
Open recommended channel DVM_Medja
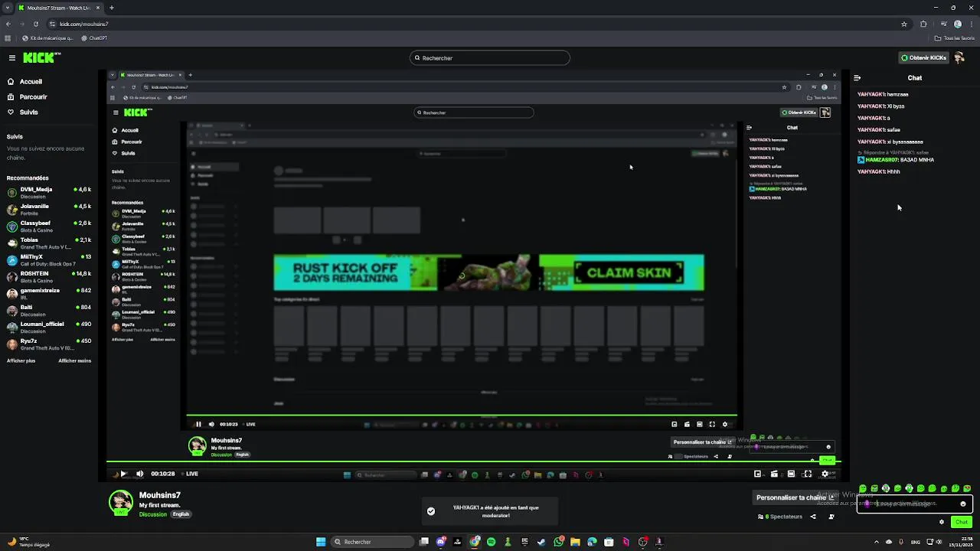(49, 193)
